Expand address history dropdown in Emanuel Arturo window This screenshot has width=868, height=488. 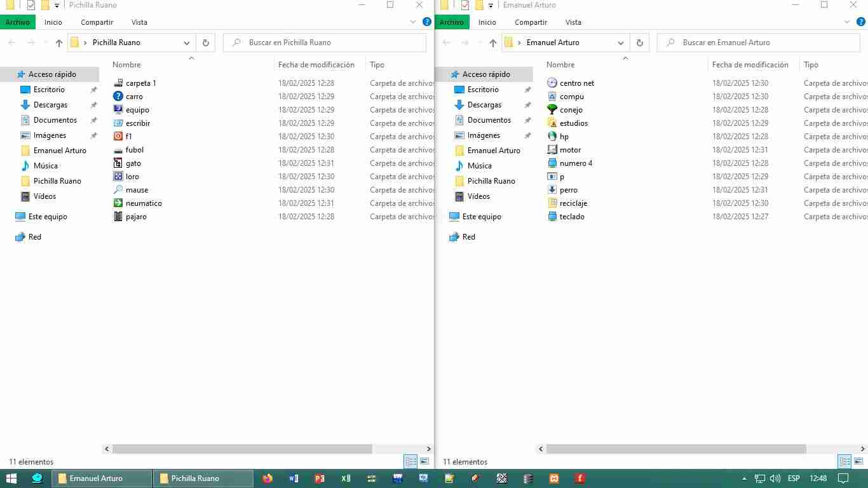click(x=621, y=43)
